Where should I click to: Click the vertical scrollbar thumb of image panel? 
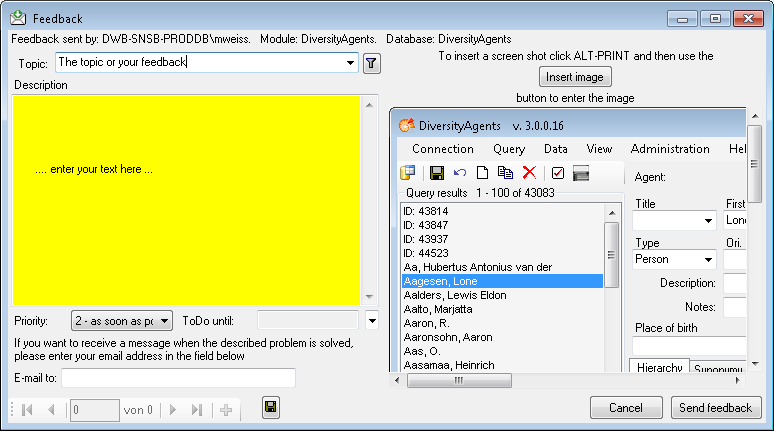coord(754,163)
